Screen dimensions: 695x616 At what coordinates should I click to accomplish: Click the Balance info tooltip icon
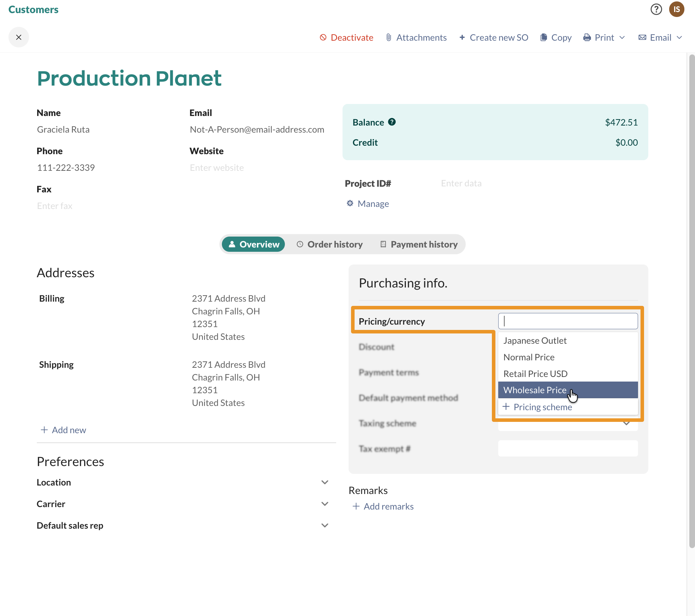[392, 122]
